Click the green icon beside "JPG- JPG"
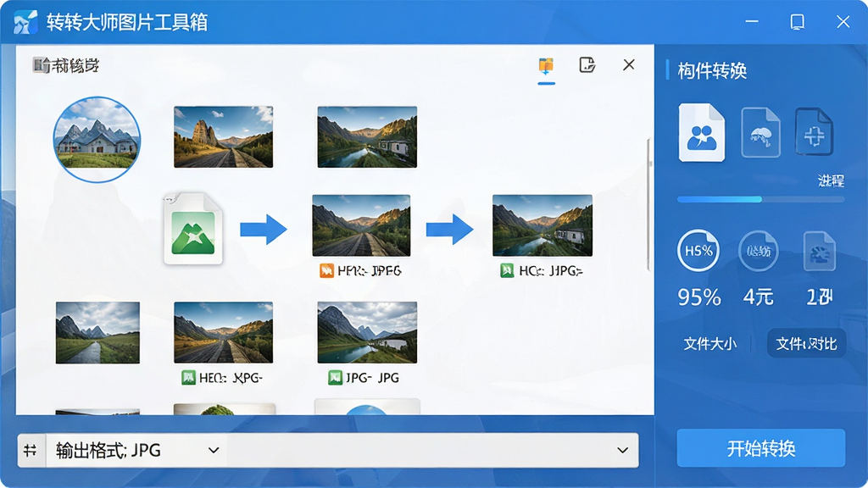This screenshot has height=488, width=868. tap(335, 378)
